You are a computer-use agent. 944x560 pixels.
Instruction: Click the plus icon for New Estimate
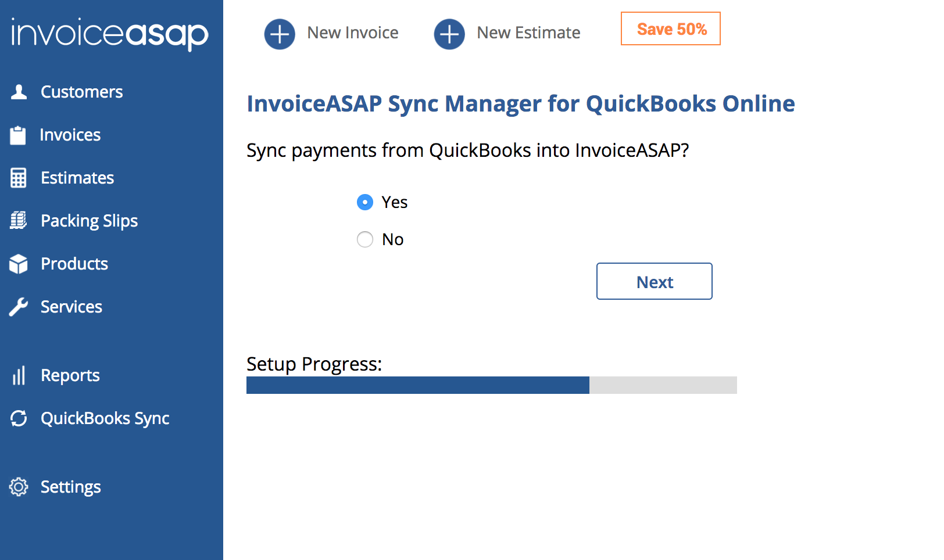449,34
